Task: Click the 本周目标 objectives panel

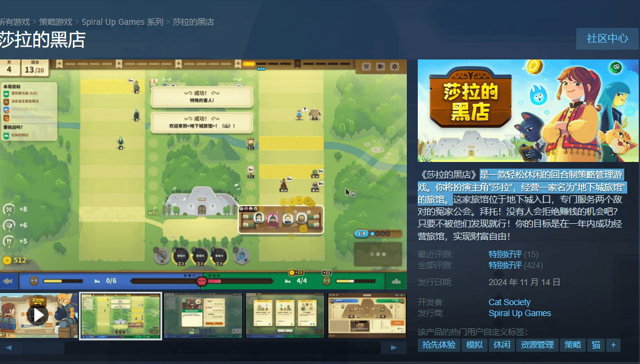Action: [29, 111]
